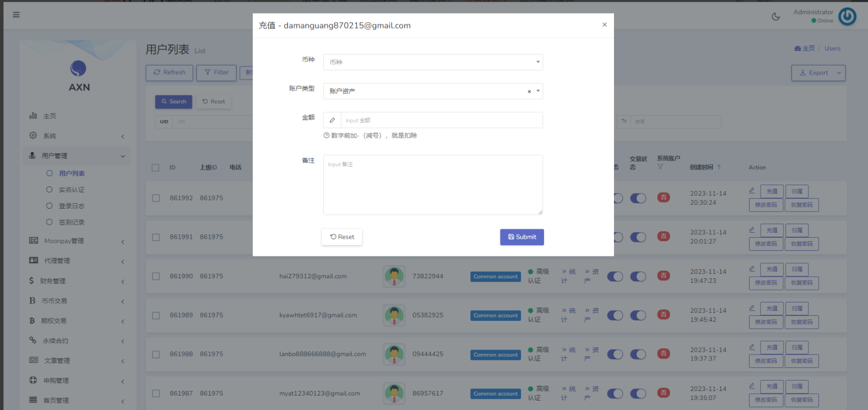Tick the select-all checkbox in table header
Screen dimensions: 868x410
click(x=155, y=168)
